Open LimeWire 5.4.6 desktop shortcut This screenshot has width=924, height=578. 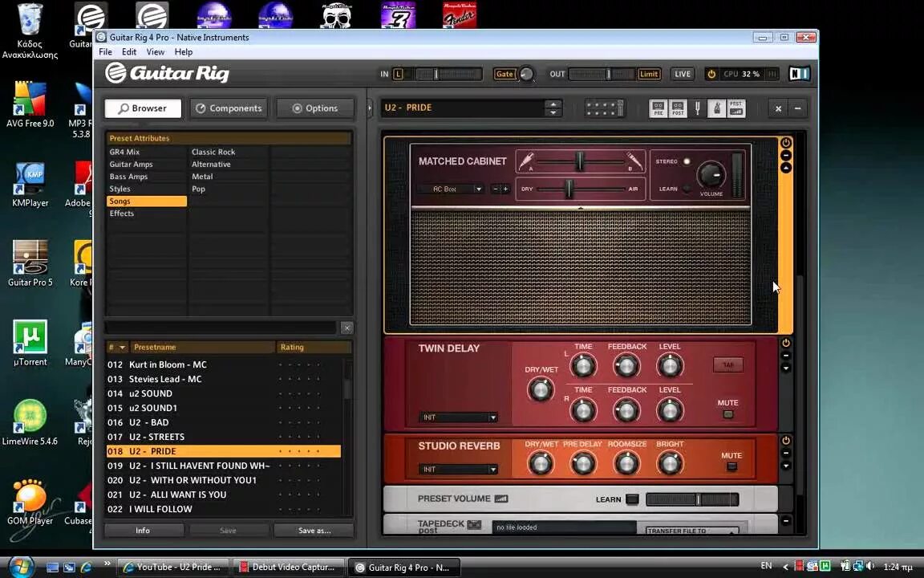[x=30, y=421]
